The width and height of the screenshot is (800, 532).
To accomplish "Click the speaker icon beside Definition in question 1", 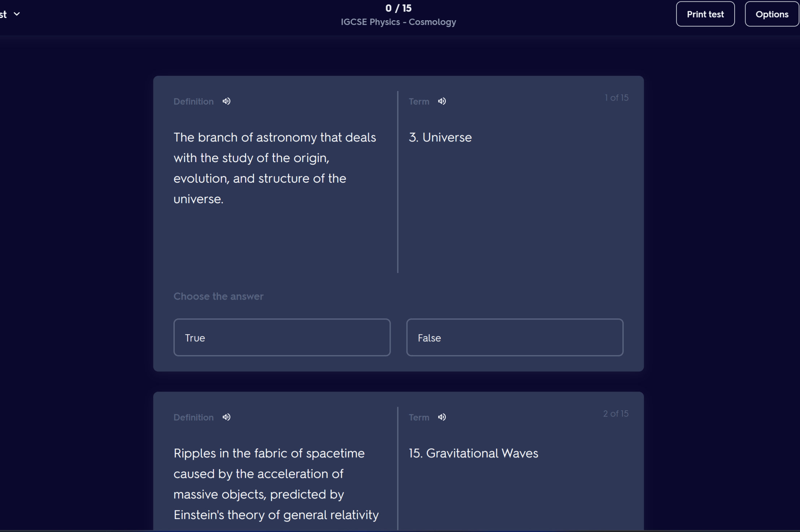I will click(x=226, y=101).
